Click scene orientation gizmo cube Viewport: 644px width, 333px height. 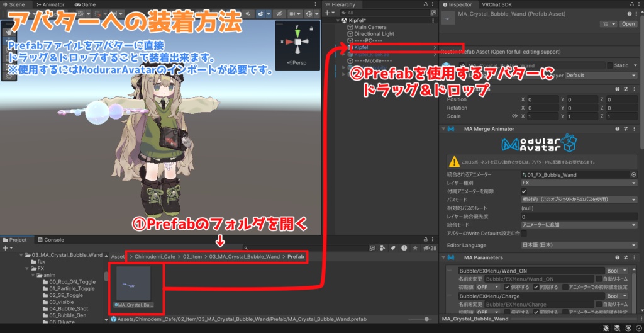click(298, 42)
